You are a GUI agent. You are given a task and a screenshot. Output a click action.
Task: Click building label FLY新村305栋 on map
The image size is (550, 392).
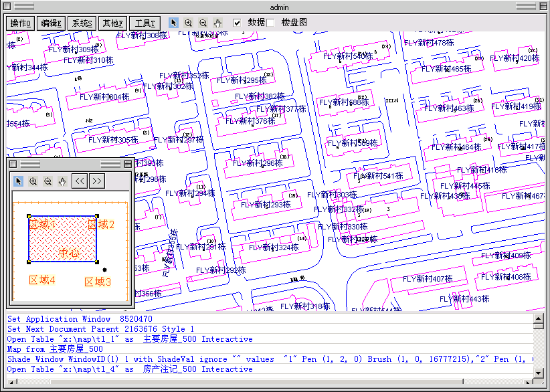point(113,140)
